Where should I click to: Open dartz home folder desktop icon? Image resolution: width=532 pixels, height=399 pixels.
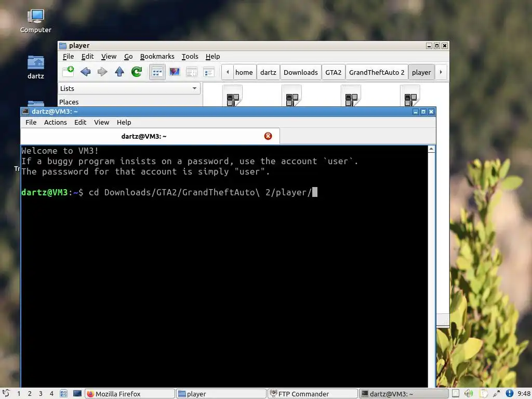[36, 67]
